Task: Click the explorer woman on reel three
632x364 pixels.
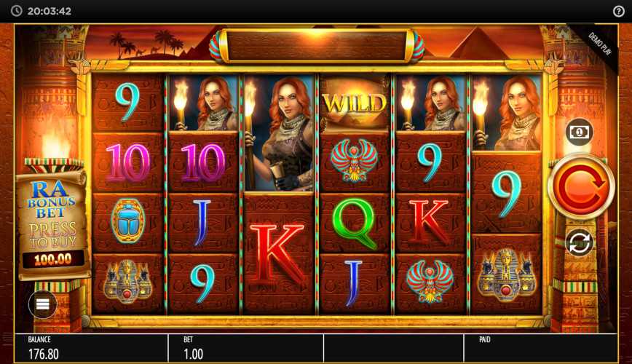Action: click(x=279, y=132)
